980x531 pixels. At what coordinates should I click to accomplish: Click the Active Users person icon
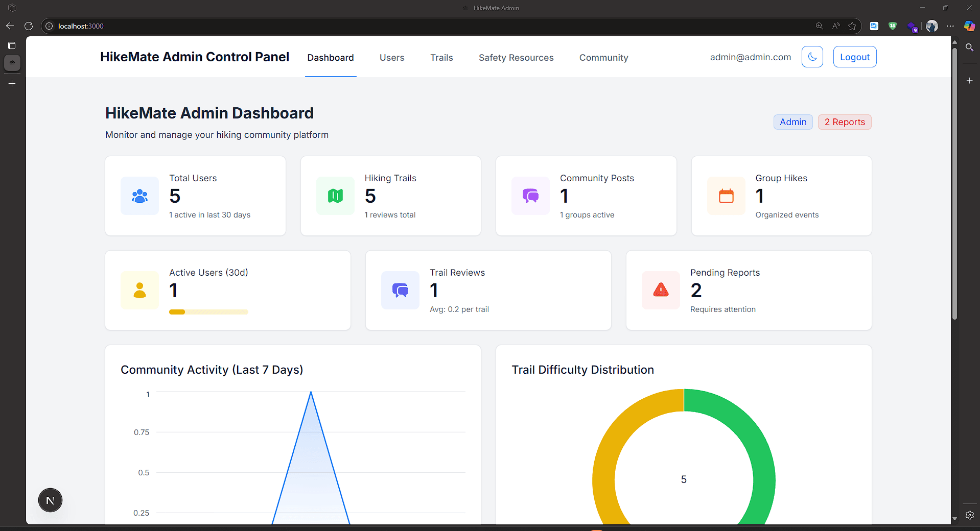pos(139,291)
